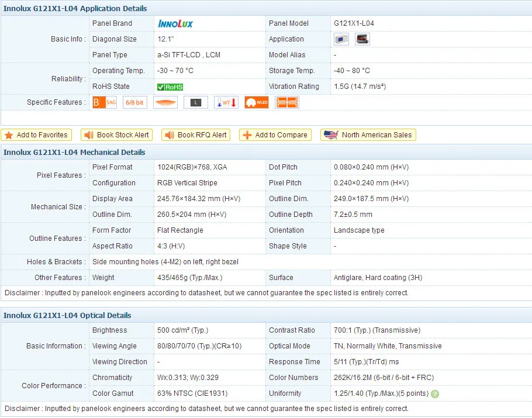
Task: Click the 6/8 bit feature icon
Action: 135,102
